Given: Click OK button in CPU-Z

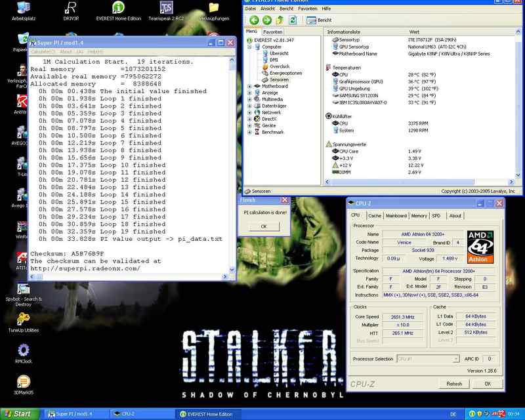Looking at the screenshot, I should tap(488, 384).
